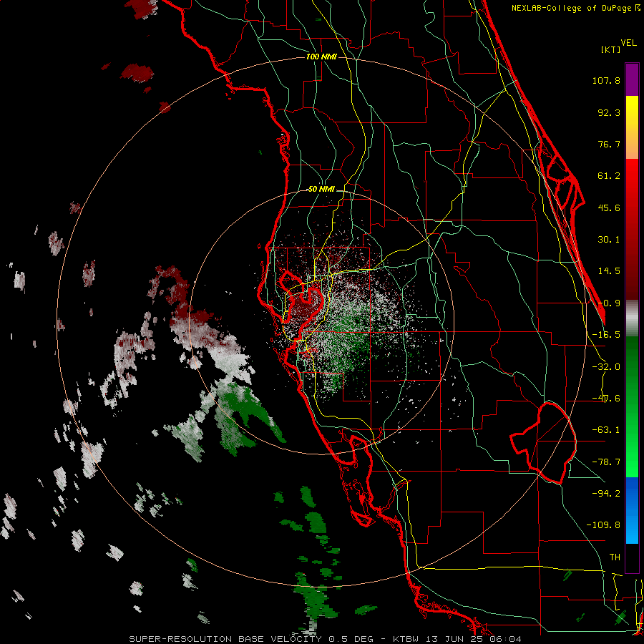Click the -16.5 velocity scale value
Viewport: 644px width, 644px height.
point(606,335)
